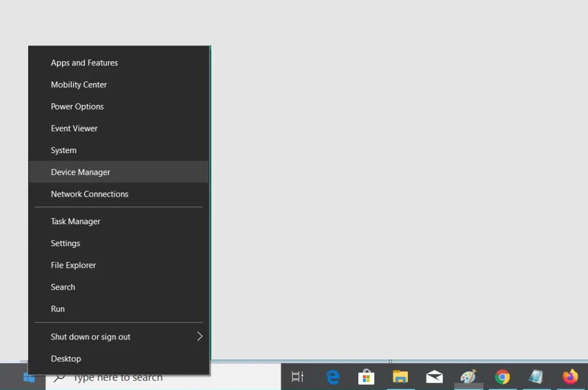Launch Google Chrome from the taskbar
Image resolution: width=588 pixels, height=390 pixels.
tap(502, 377)
